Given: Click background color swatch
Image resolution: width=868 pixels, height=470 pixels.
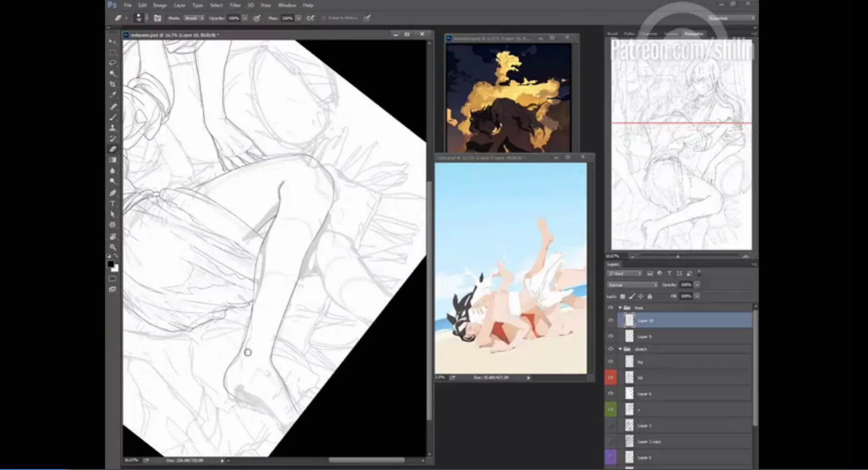Looking at the screenshot, I should point(115,269).
